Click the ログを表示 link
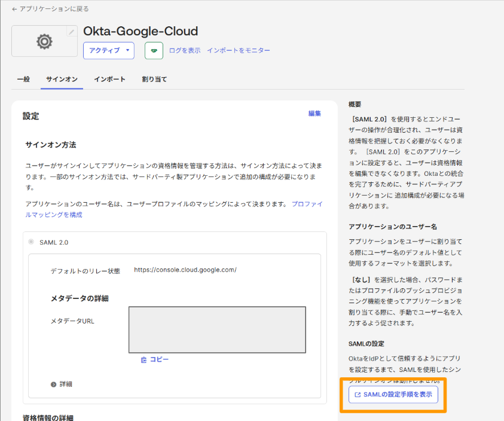This screenshot has width=504, height=421. point(185,51)
